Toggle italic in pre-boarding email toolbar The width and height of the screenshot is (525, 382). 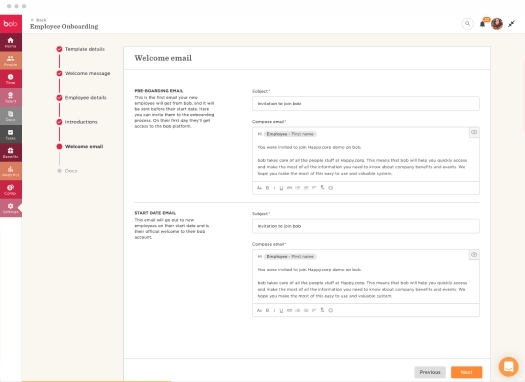274,188
